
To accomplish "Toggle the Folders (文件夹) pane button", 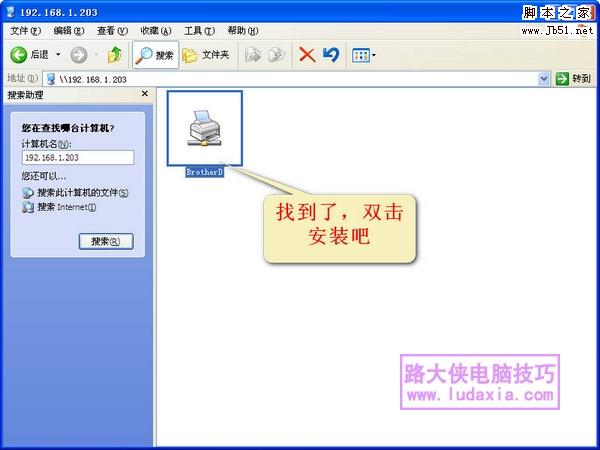I will [205, 55].
